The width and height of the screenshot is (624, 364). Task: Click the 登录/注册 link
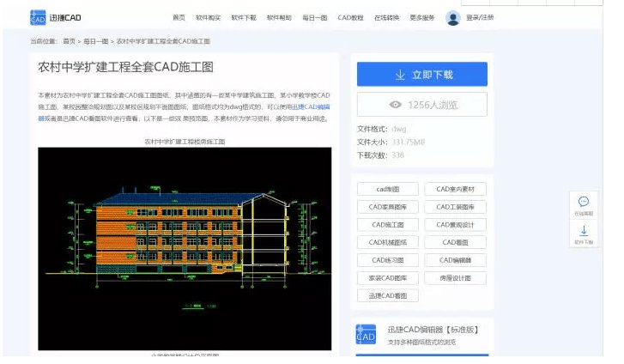pyautogui.click(x=480, y=17)
